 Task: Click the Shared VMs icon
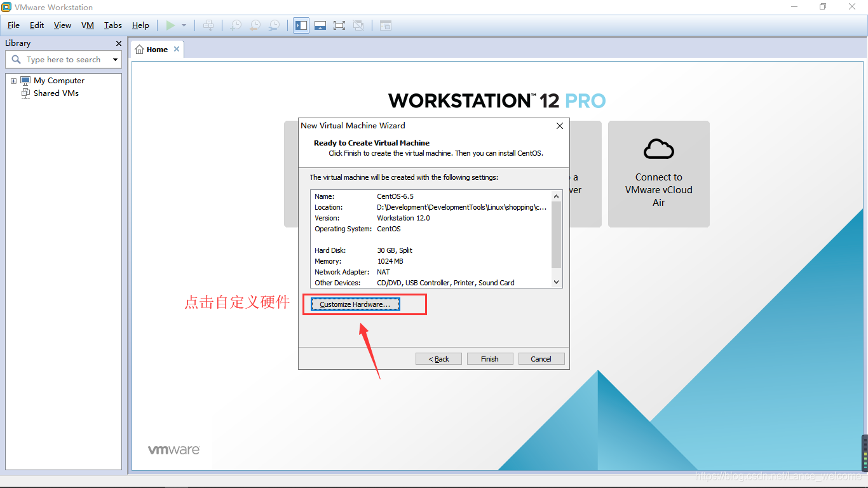25,93
